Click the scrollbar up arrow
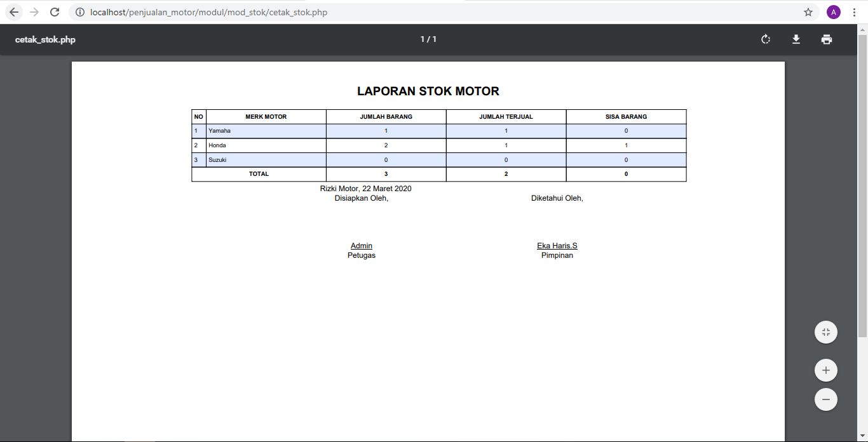 (x=863, y=29)
